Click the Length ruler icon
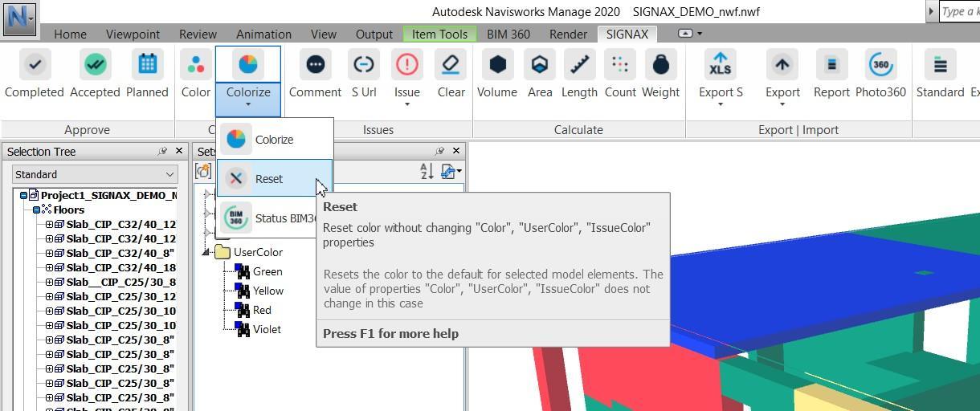Image resolution: width=980 pixels, height=411 pixels. (579, 64)
